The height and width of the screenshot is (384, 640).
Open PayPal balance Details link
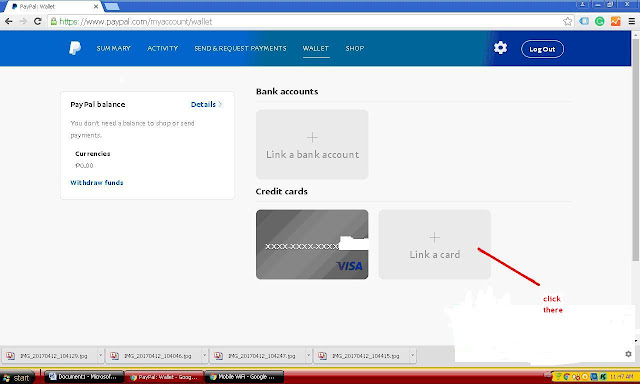[x=206, y=104]
